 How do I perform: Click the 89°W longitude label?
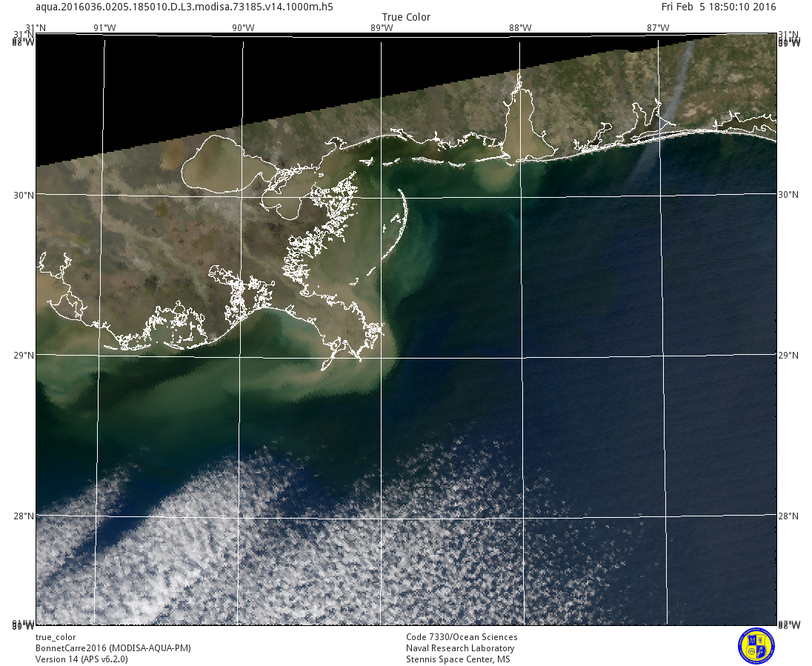382,28
